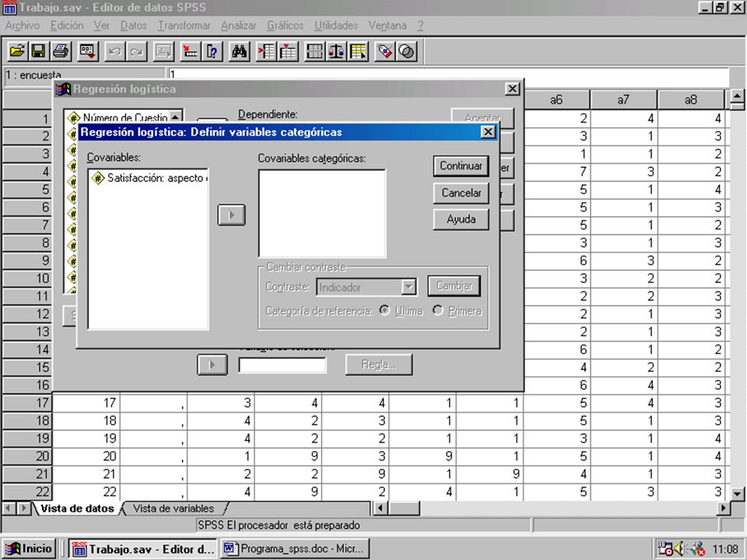
Task: Click the Redo toolbar arrow
Action: 136,51
